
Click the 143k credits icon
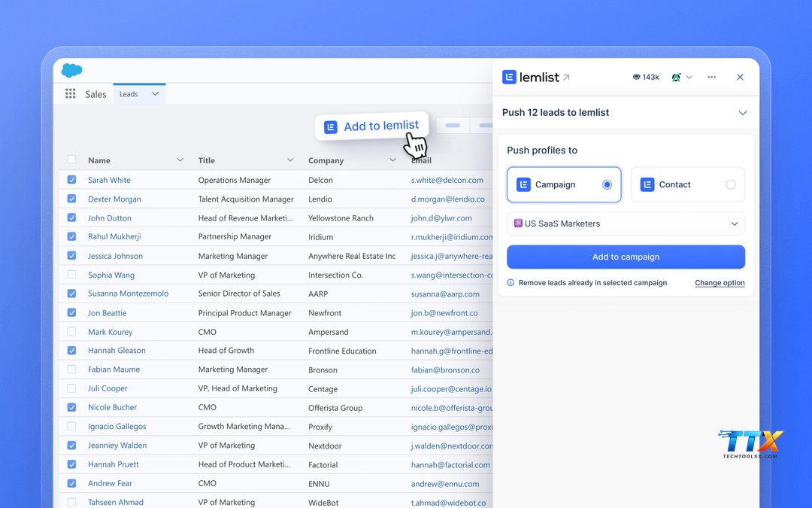pyautogui.click(x=637, y=78)
